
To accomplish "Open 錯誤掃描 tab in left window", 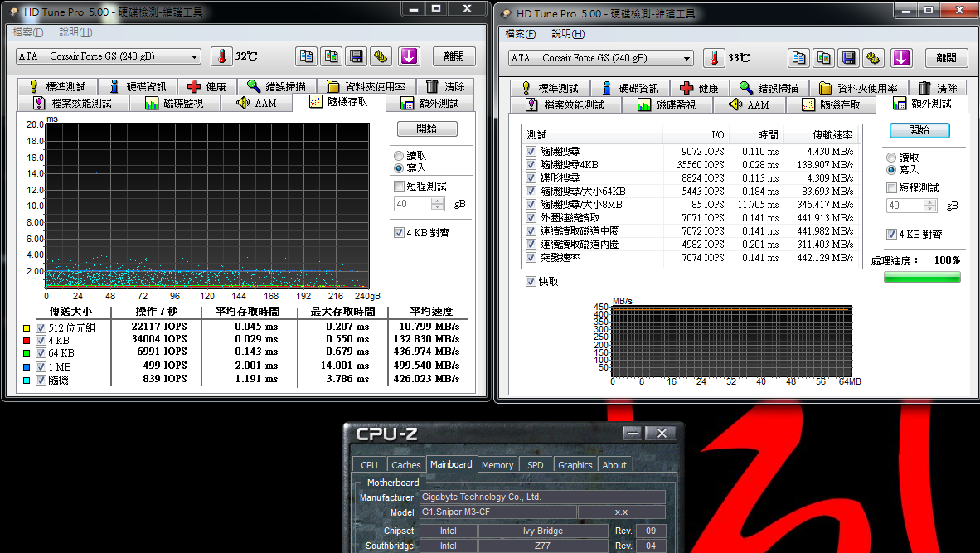I will (x=277, y=86).
